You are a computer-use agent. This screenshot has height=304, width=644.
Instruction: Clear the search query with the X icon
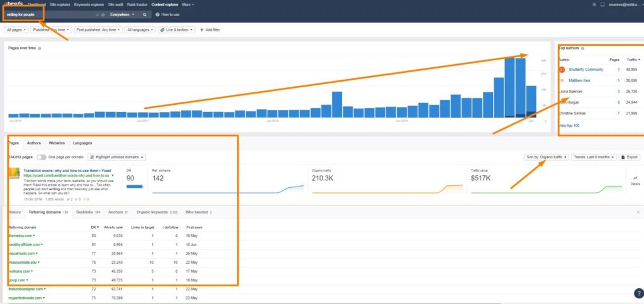tap(97, 14)
